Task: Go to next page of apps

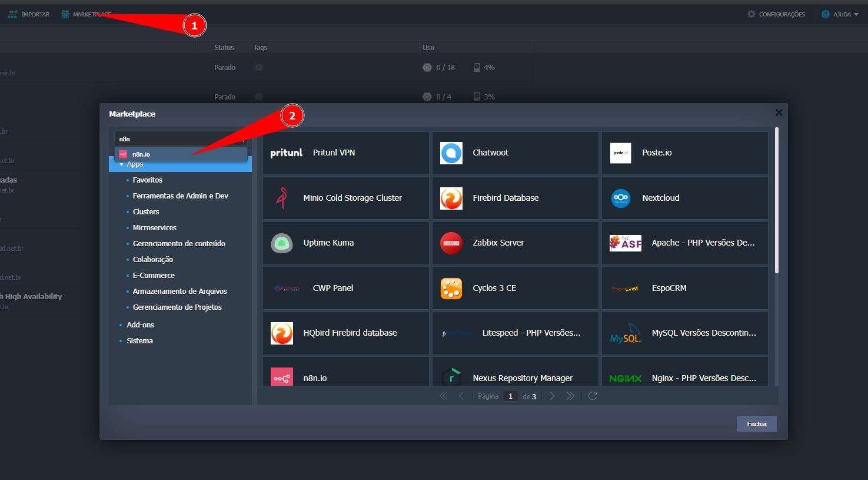Action: click(x=552, y=396)
